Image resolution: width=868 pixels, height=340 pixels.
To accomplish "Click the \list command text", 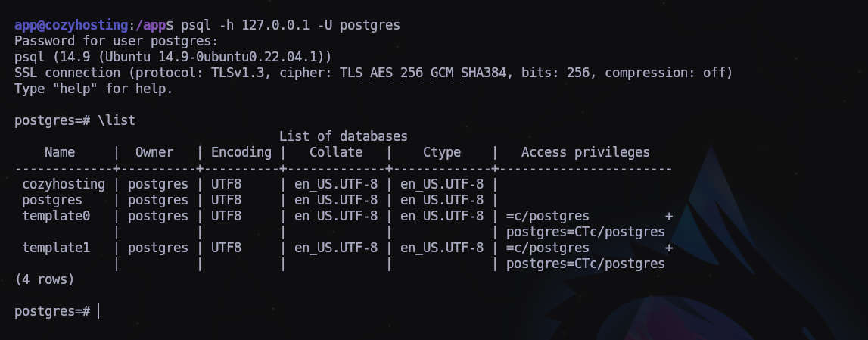I will 117,120.
